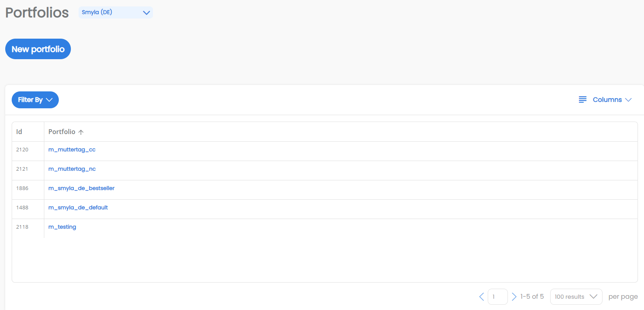Click the ascending sort arrow on Portfolio header
This screenshot has width=644, height=310.
[x=81, y=132]
